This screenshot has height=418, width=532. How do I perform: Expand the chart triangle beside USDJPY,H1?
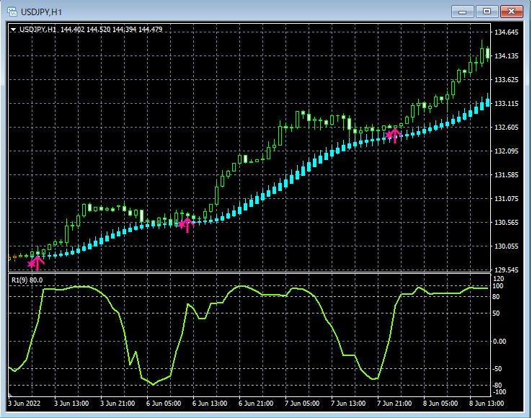click(13, 30)
